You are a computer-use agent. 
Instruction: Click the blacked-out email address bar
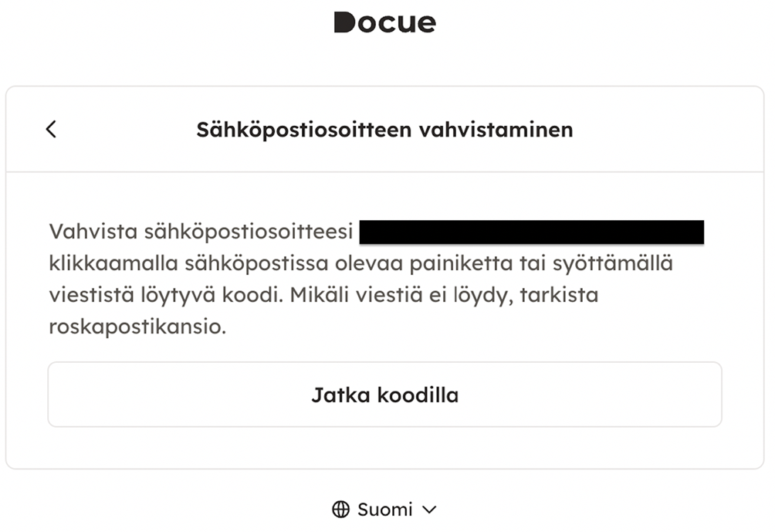(531, 232)
